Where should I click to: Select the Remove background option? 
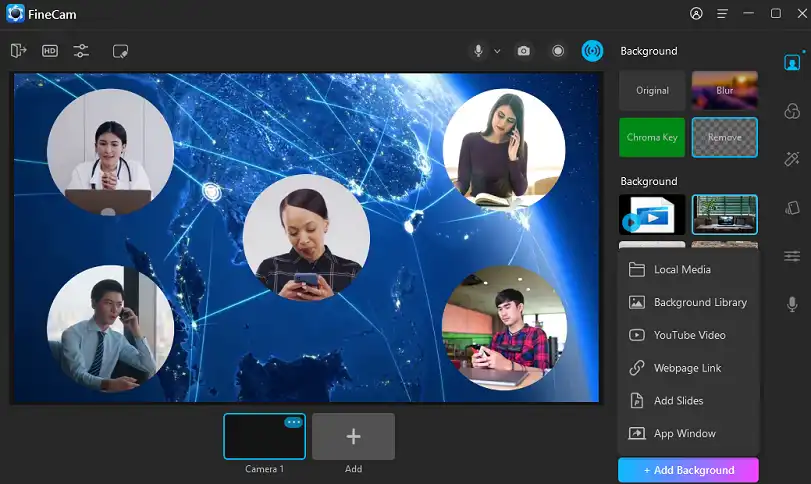(x=725, y=138)
